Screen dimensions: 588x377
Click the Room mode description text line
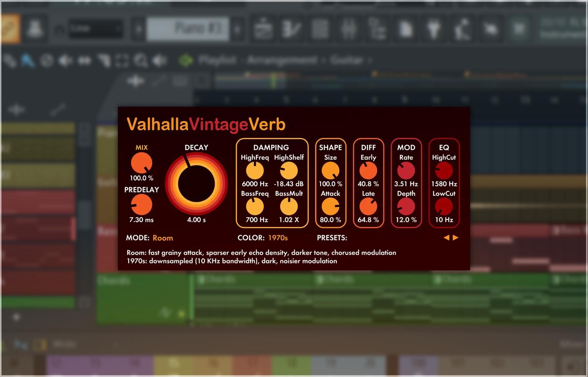point(261,253)
